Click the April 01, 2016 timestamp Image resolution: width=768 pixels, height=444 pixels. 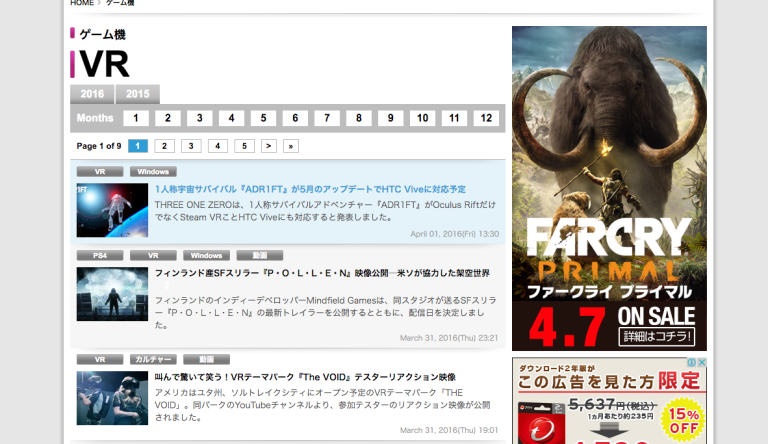click(x=455, y=234)
